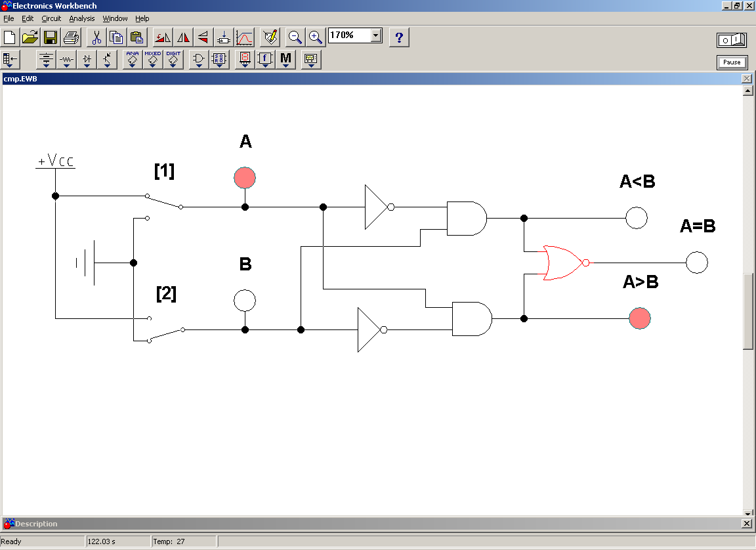The height and width of the screenshot is (550, 756).
Task: Open the Miscellaneous M parts bin
Action: (285, 60)
